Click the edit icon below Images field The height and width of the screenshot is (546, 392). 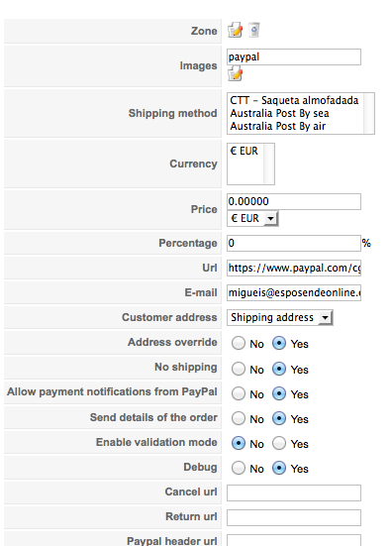(235, 74)
